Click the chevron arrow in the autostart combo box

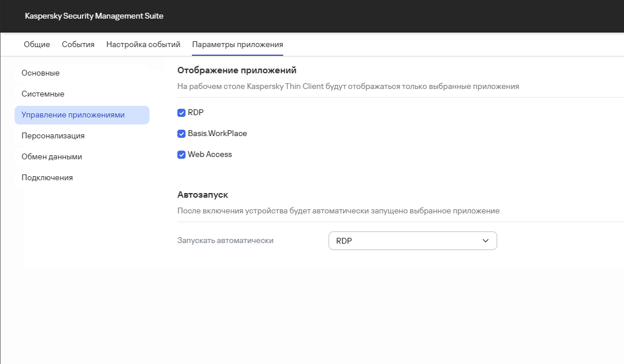point(486,241)
